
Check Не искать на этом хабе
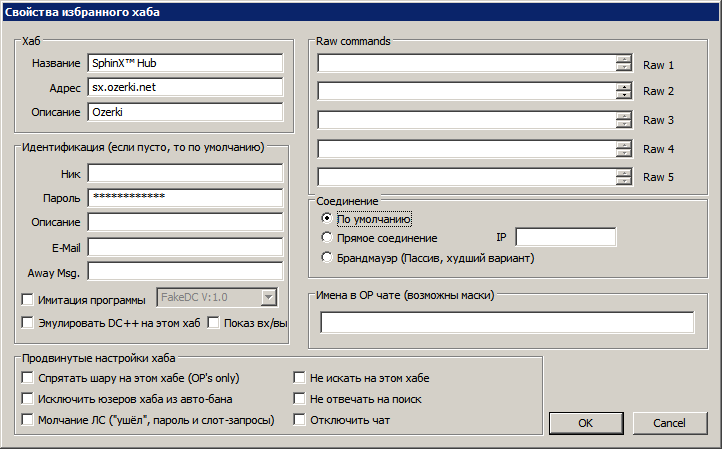[299, 378]
